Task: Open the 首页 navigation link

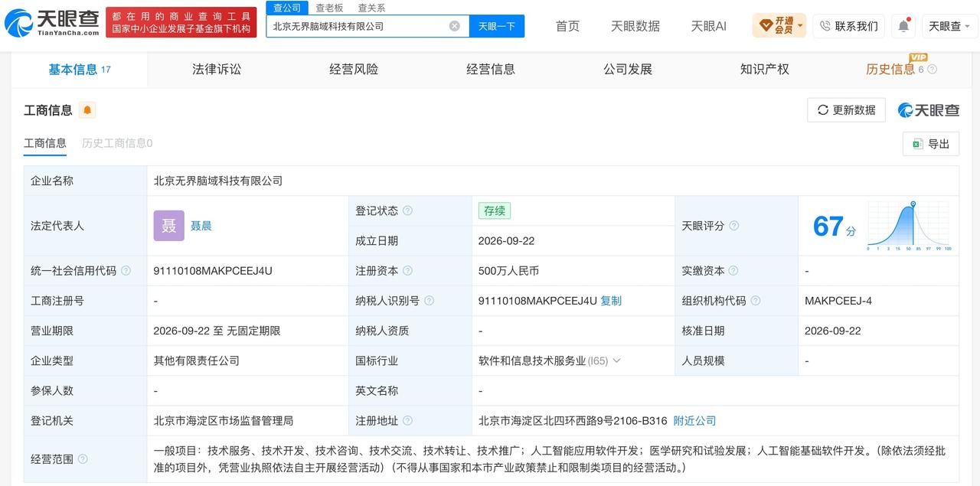Action: (x=567, y=26)
